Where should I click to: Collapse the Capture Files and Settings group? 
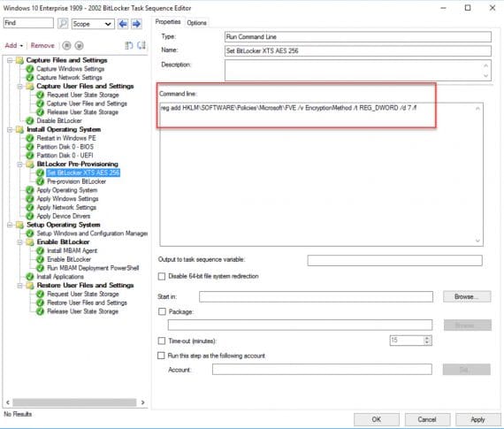[10, 60]
